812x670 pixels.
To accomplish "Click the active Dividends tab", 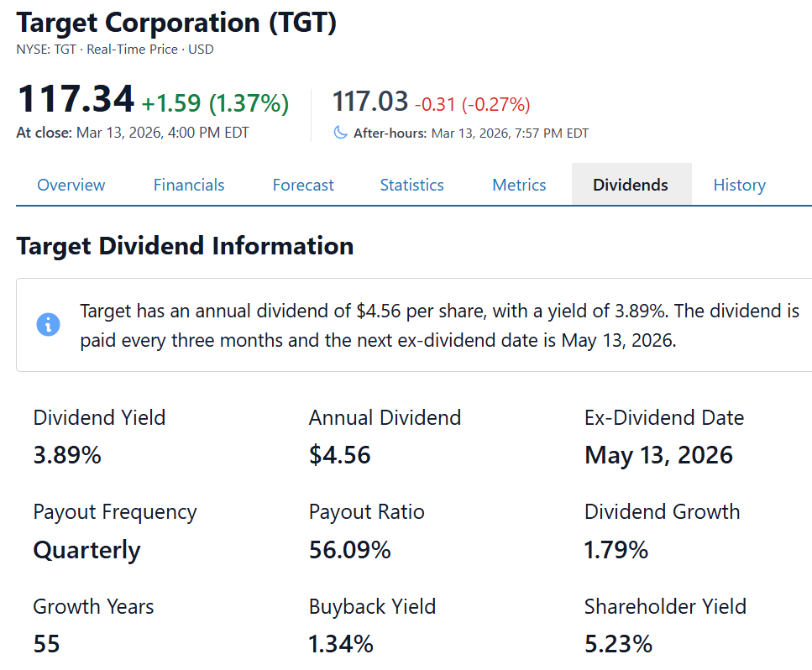I will click(x=631, y=185).
